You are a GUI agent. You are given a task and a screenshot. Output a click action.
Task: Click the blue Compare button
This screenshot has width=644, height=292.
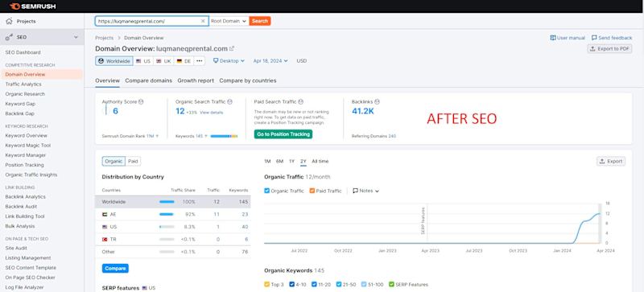pyautogui.click(x=115, y=268)
